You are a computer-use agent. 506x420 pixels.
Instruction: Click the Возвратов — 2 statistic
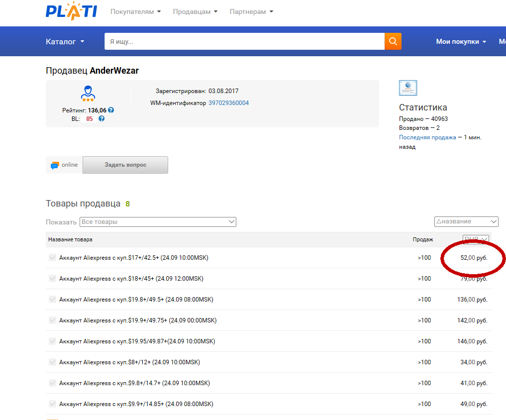click(419, 128)
